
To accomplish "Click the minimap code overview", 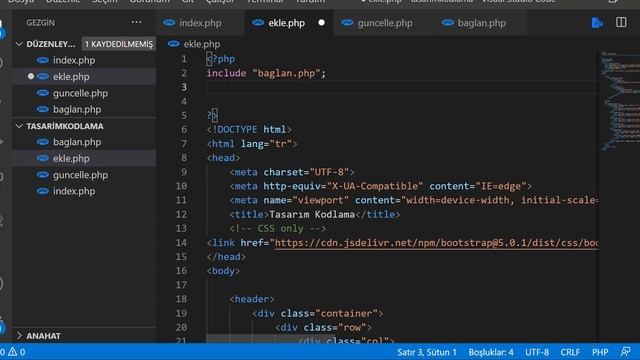I will 620,100.
